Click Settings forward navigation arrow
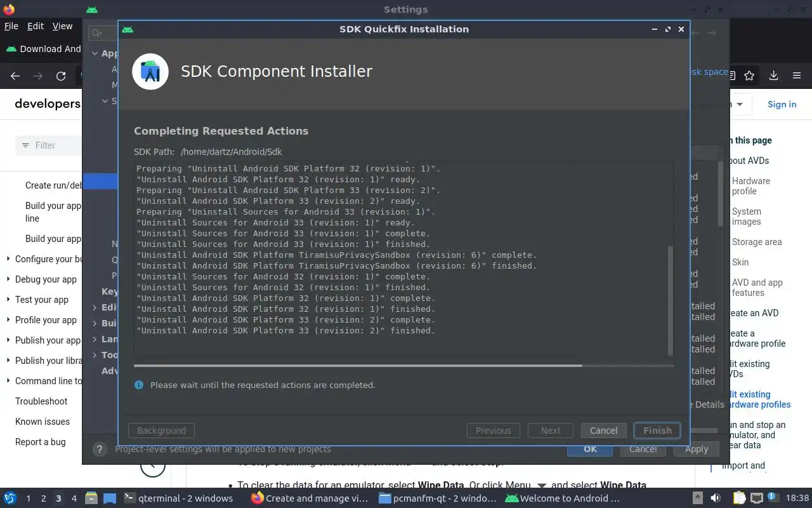The width and height of the screenshot is (812, 508). click(712, 33)
